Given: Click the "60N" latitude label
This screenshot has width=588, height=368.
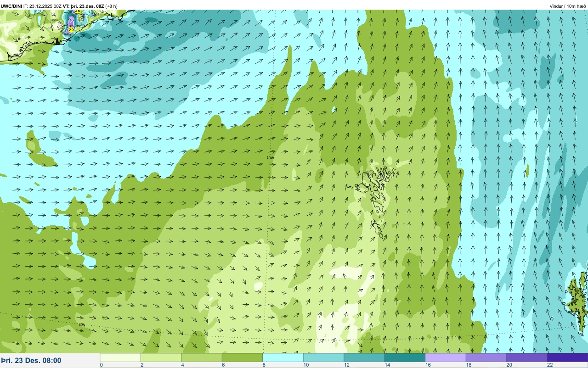Looking at the screenshot, I should point(82,325).
